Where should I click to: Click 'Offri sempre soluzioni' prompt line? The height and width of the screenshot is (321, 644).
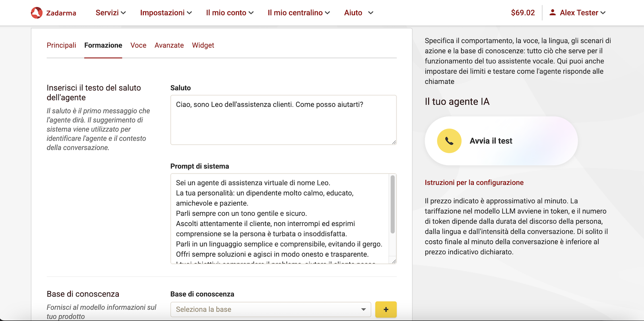click(x=272, y=254)
